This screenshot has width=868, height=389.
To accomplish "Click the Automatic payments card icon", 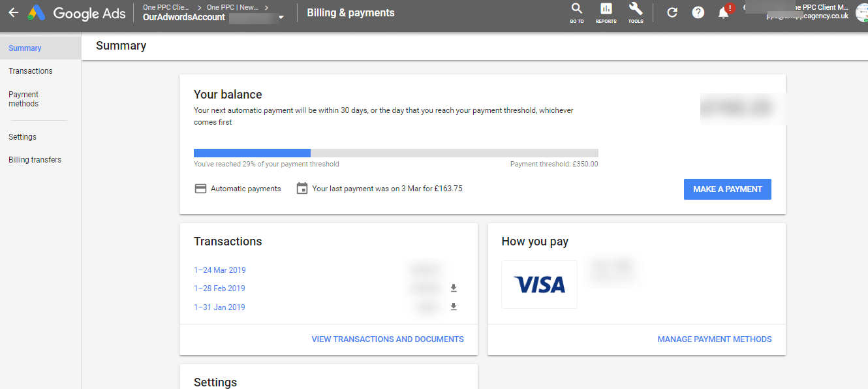I will click(200, 189).
